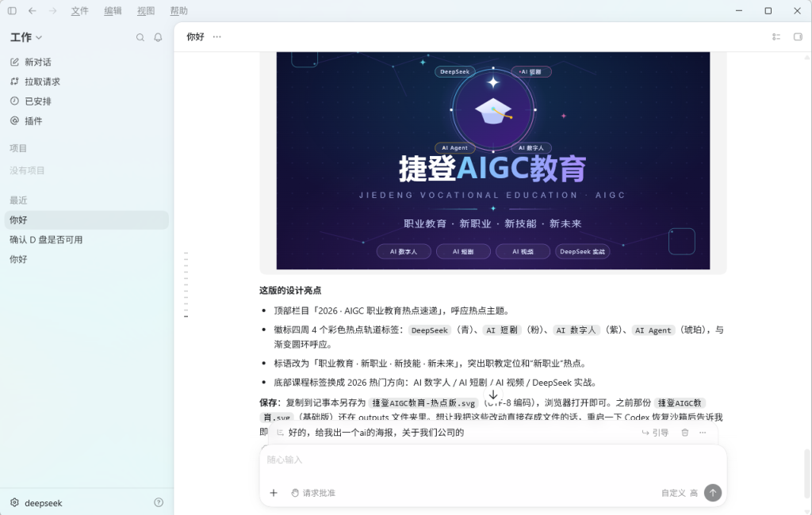Open the 自定义 高 model setting dropdown
Screen dimensions: 812x515
click(x=680, y=493)
